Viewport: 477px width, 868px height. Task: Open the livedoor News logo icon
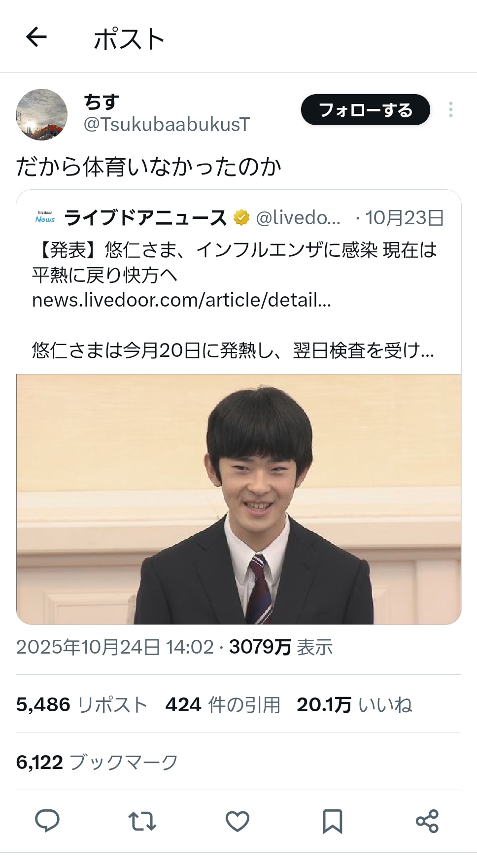pos(45,217)
